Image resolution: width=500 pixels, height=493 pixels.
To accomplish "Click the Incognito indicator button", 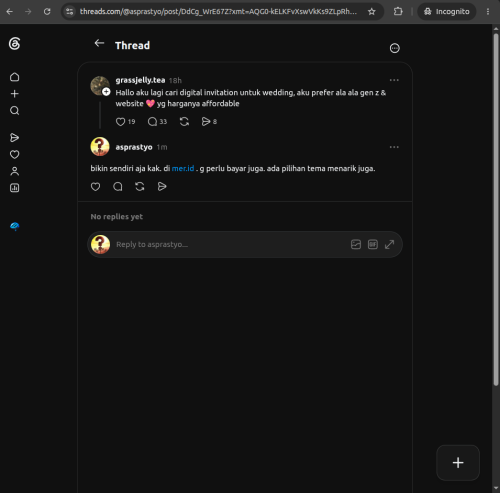I will click(447, 12).
